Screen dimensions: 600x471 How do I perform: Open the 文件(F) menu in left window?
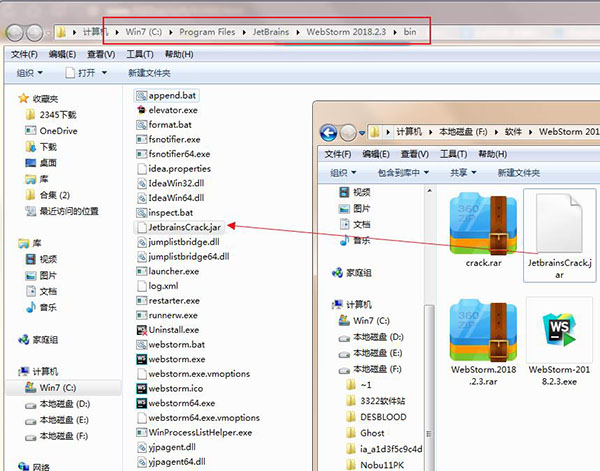pos(24,54)
